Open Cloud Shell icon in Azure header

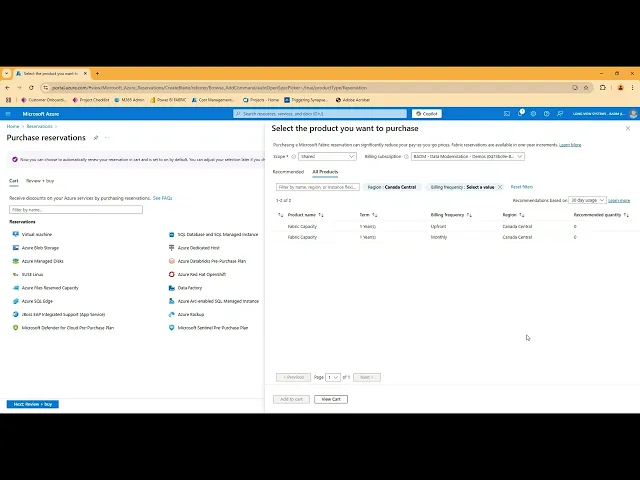507,114
